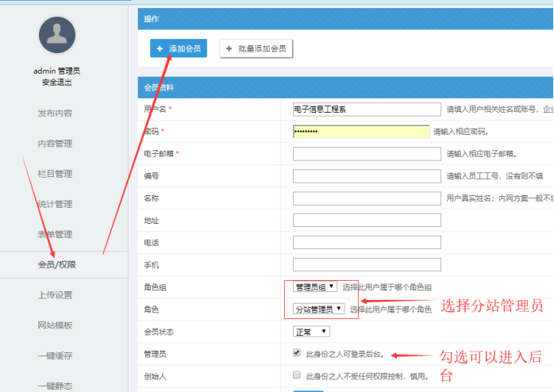Select 栏目管理 in the sidebar
554x392 pixels.
pos(55,174)
